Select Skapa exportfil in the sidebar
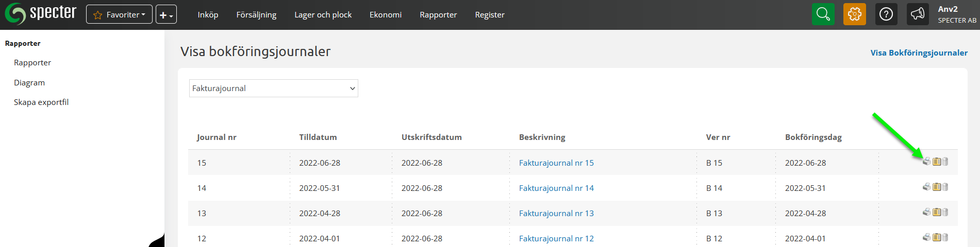 click(41, 102)
